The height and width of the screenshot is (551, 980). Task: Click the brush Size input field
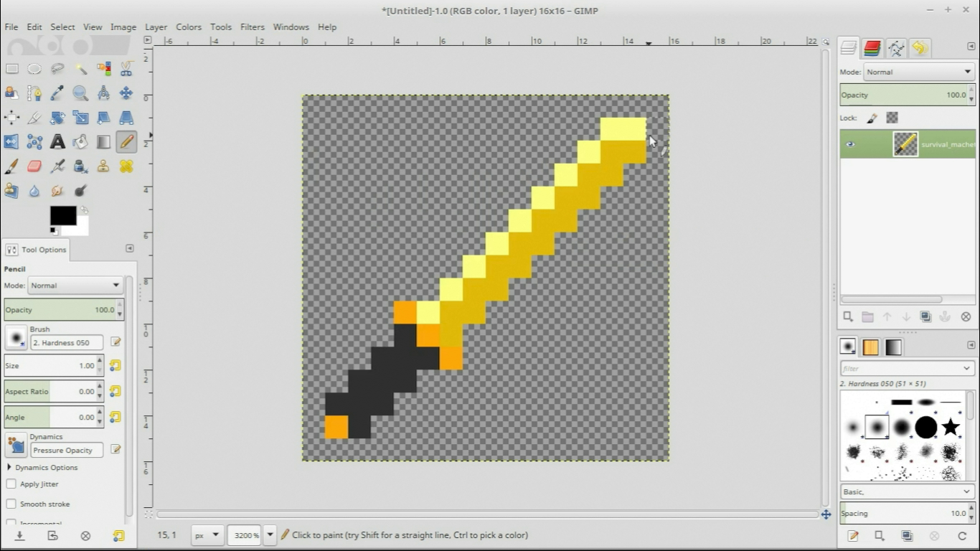50,365
